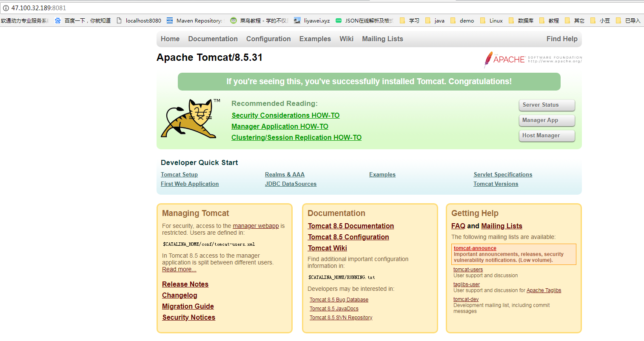The width and height of the screenshot is (644, 341).
Task: Open the JSON在线解析 bookmark
Action: [x=364, y=20]
